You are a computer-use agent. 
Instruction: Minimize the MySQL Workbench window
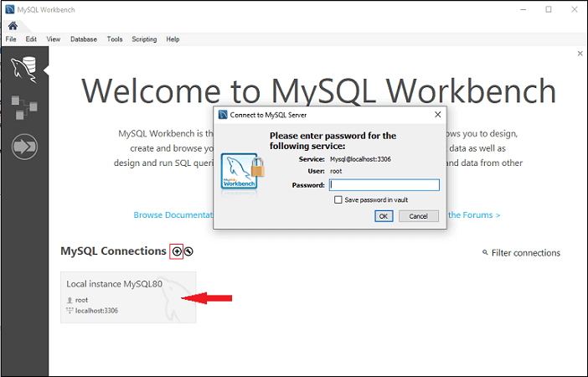(524, 9)
